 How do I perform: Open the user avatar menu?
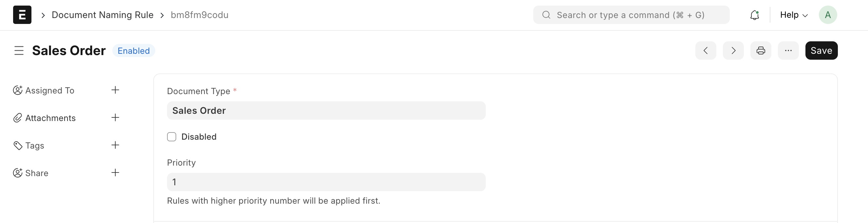click(x=828, y=14)
